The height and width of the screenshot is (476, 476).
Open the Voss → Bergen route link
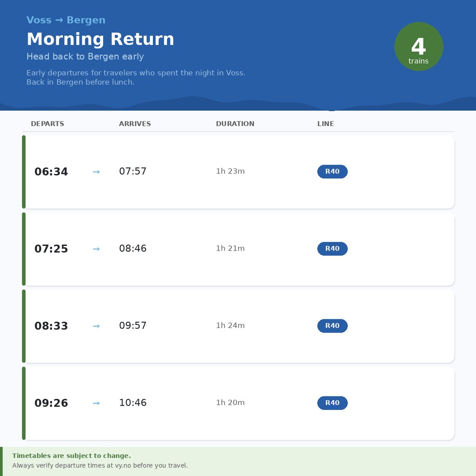point(66,20)
